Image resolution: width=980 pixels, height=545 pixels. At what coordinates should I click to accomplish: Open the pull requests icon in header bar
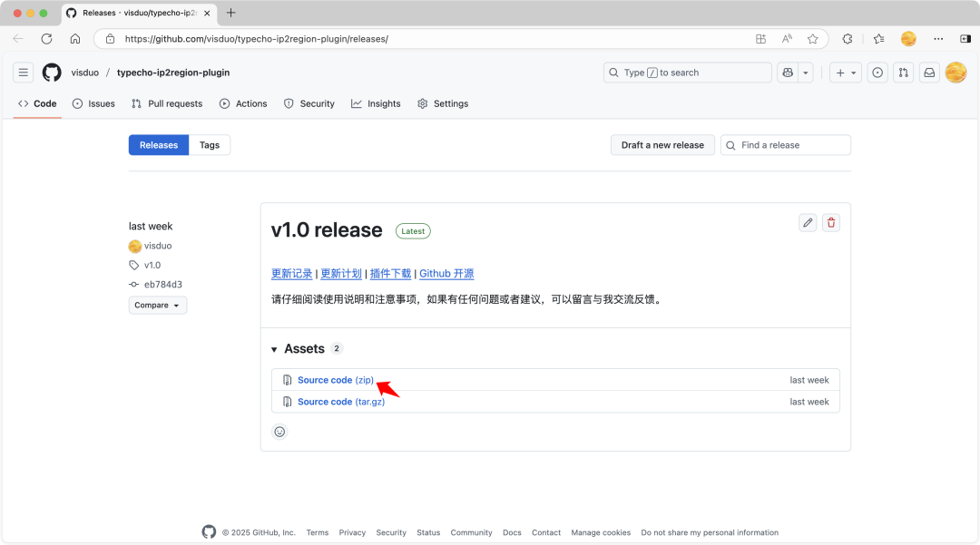[903, 73]
